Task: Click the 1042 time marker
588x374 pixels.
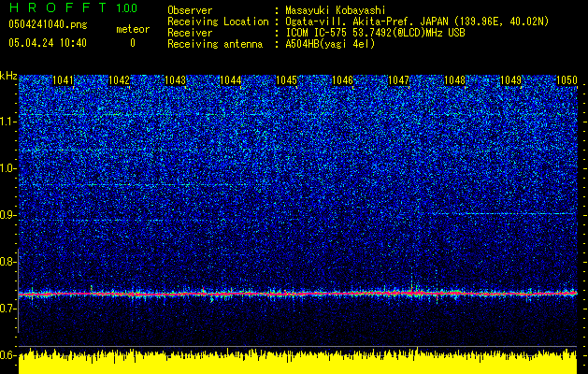Action: pyautogui.click(x=119, y=80)
